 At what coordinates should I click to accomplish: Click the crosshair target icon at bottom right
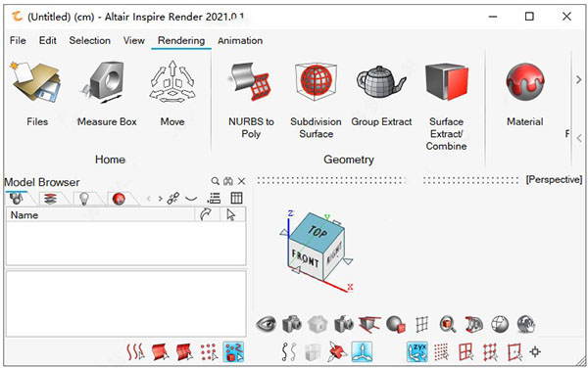tap(535, 352)
